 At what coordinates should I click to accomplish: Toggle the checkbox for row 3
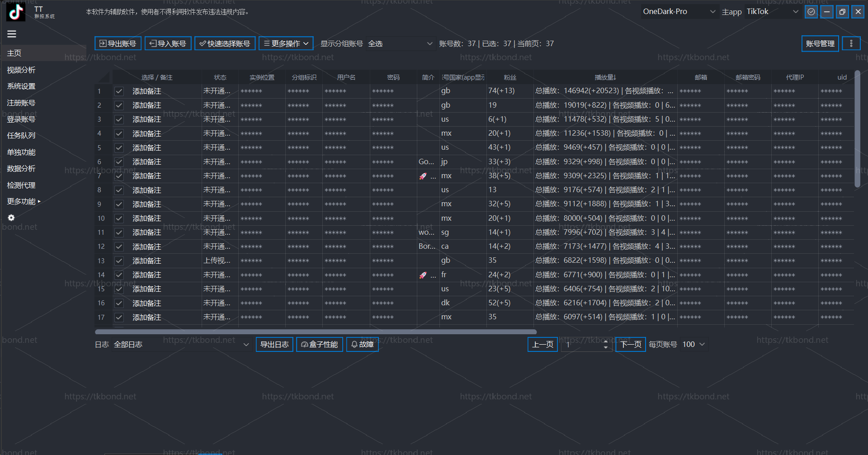pyautogui.click(x=119, y=119)
